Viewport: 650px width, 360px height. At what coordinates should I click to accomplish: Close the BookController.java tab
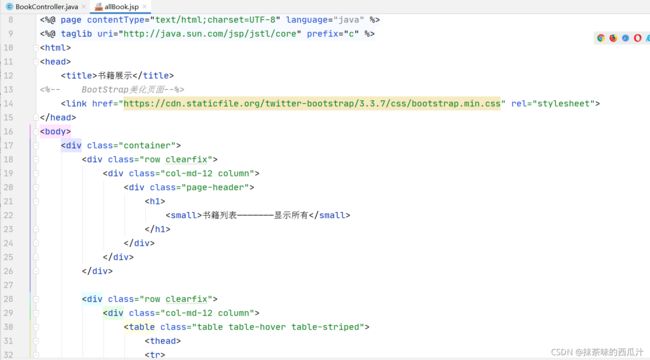point(84,7)
